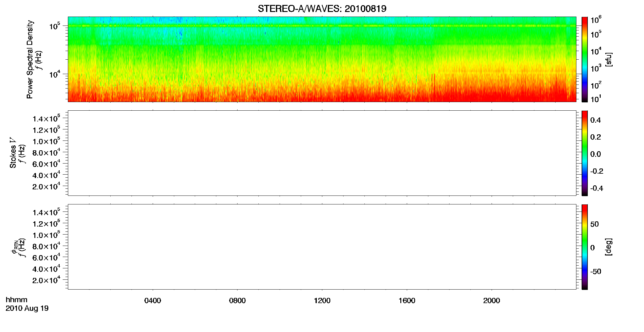Image resolution: width=644 pixels, height=332 pixels.
Task: Click the 2010 Aug 19 date label
Action: click(x=27, y=308)
